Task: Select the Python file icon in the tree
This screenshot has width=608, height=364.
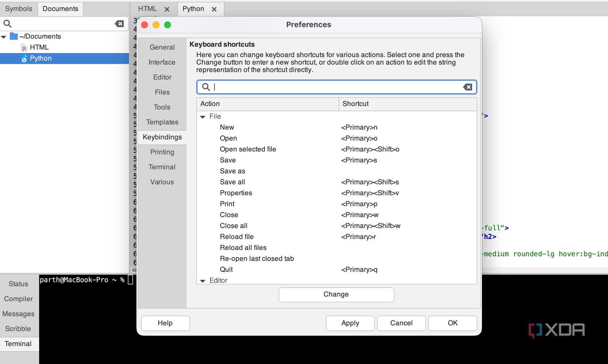Action: [x=24, y=58]
